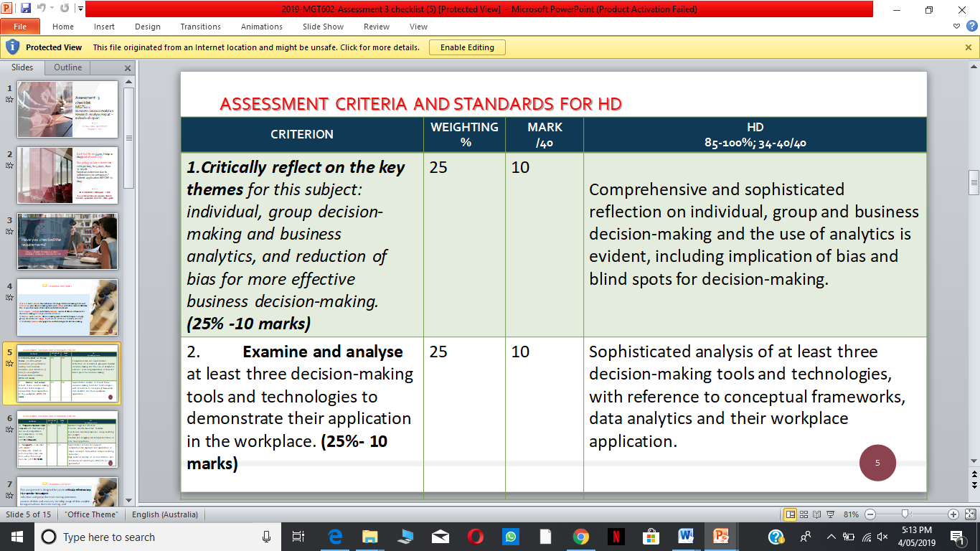The width and height of the screenshot is (980, 551).
Task: Select slide 6 thumbnail
Action: (68, 439)
